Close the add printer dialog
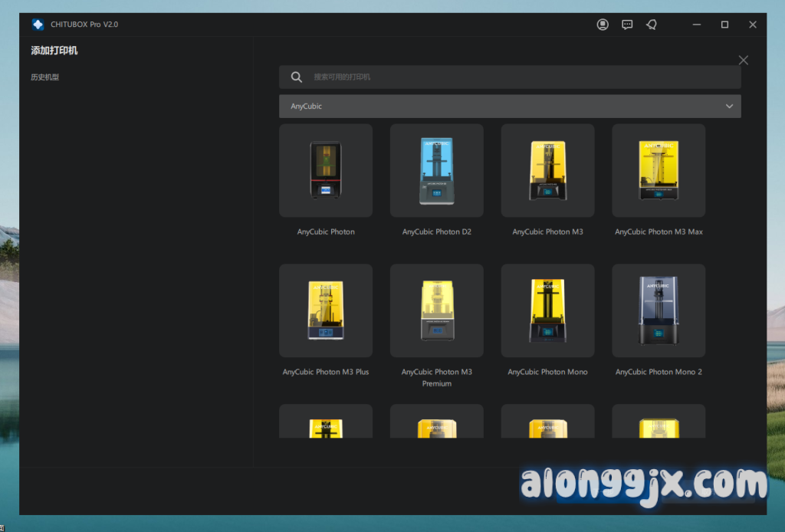 (743, 60)
